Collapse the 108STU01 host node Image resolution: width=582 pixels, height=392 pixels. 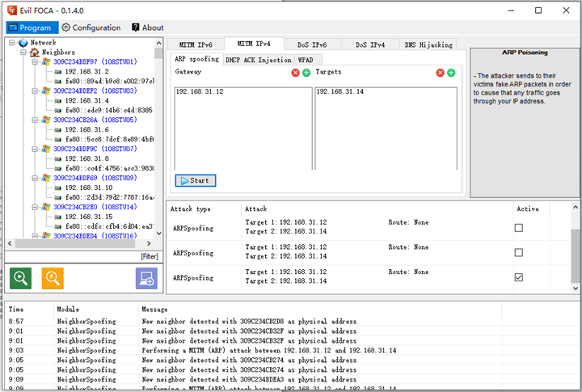tap(35, 62)
